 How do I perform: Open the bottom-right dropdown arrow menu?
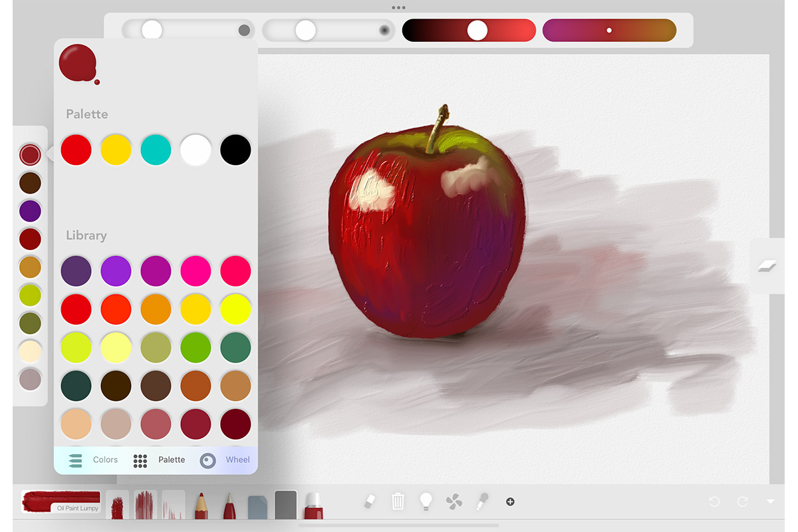pyautogui.click(x=771, y=501)
